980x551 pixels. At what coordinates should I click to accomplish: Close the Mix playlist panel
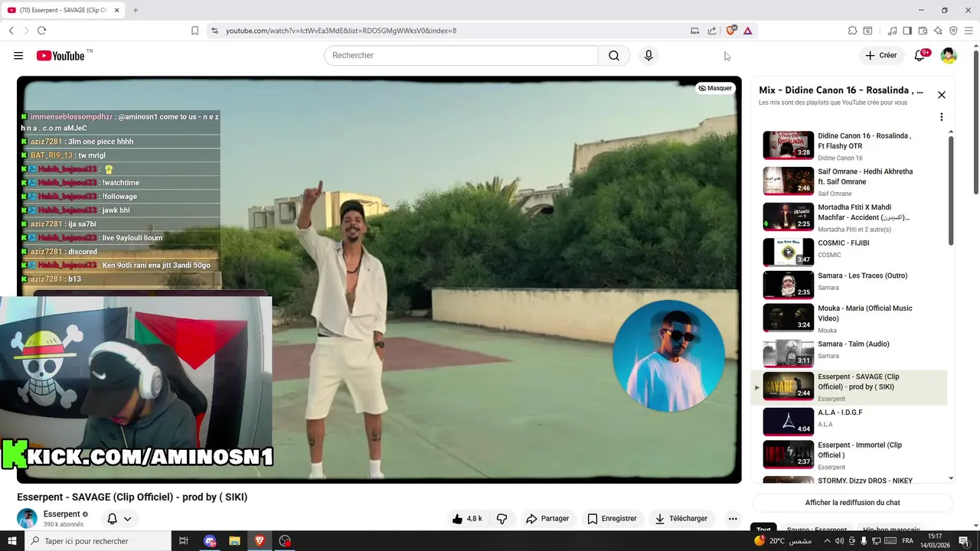942,95
